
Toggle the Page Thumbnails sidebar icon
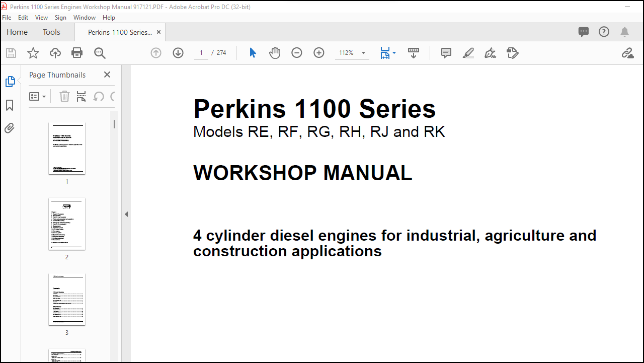(x=10, y=82)
